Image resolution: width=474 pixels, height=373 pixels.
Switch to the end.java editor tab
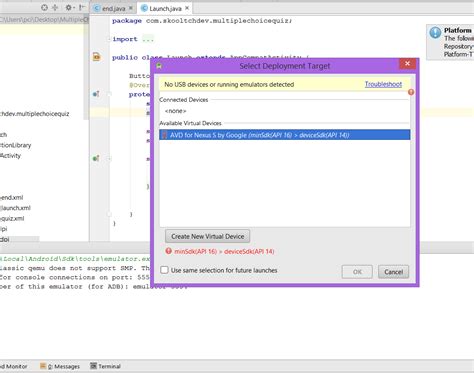click(x=113, y=8)
